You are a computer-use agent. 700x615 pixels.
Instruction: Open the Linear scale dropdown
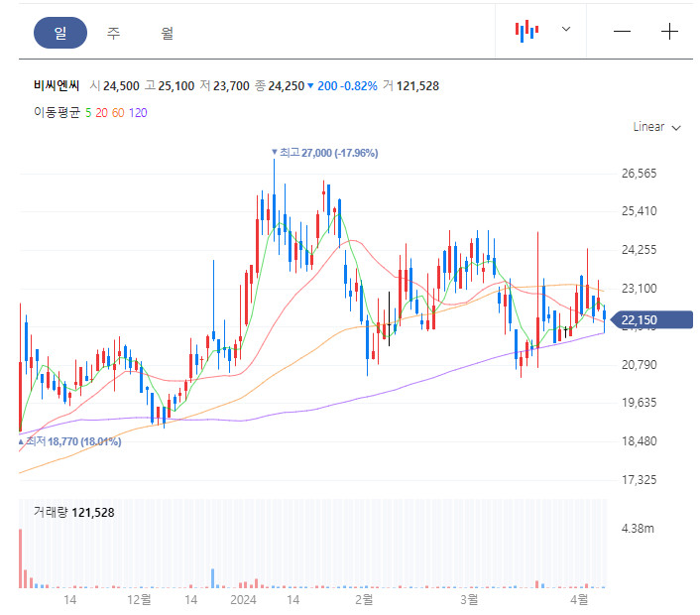pos(656,127)
